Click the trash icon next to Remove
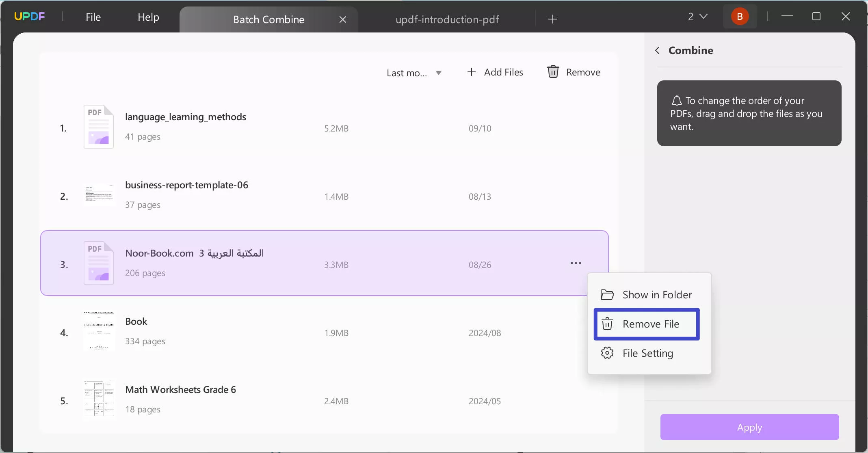 pyautogui.click(x=553, y=72)
